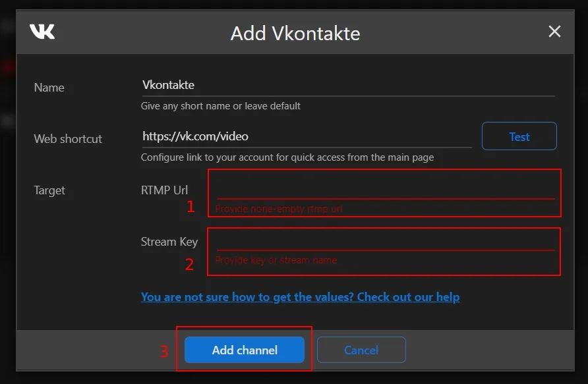Cancel adding the Vkontakte channel
588x384 pixels.
click(x=361, y=350)
